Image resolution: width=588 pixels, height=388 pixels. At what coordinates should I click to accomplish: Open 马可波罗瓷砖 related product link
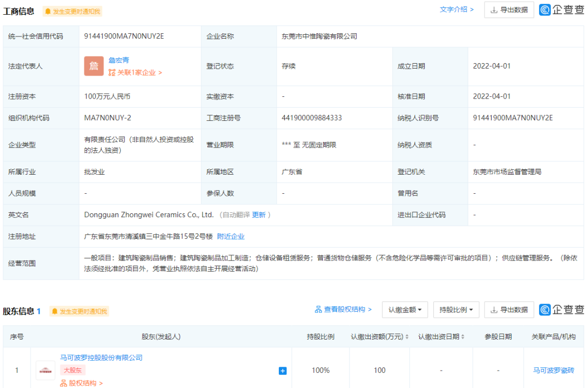pyautogui.click(x=554, y=371)
